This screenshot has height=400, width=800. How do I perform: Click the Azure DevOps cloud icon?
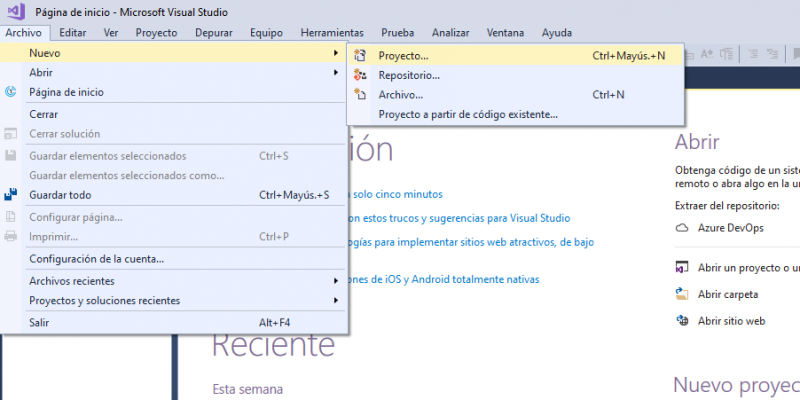pos(682,228)
